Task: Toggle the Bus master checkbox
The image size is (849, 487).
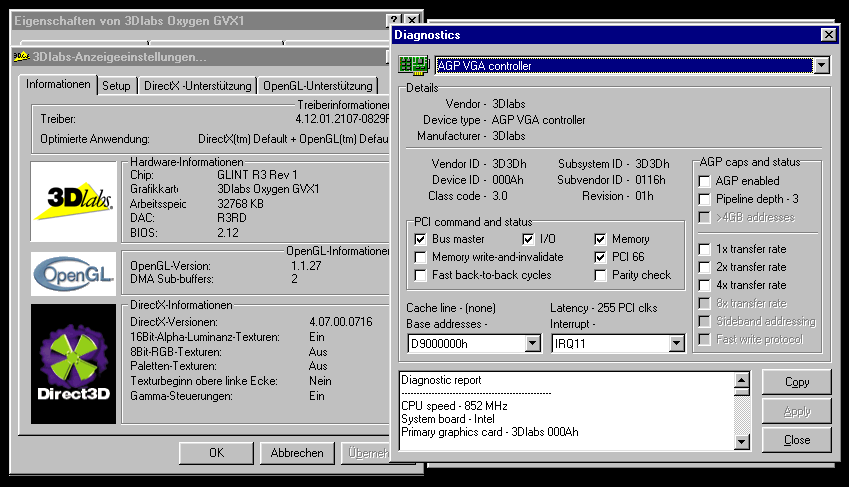Action: [x=420, y=239]
